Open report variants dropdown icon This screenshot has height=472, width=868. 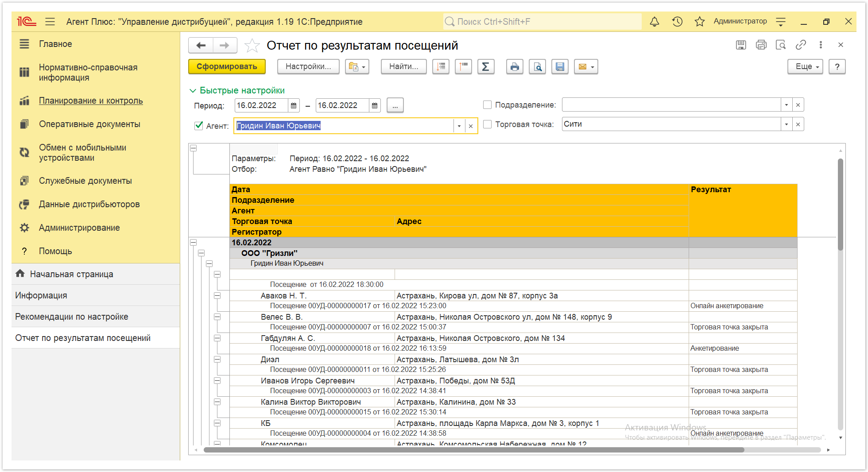357,67
